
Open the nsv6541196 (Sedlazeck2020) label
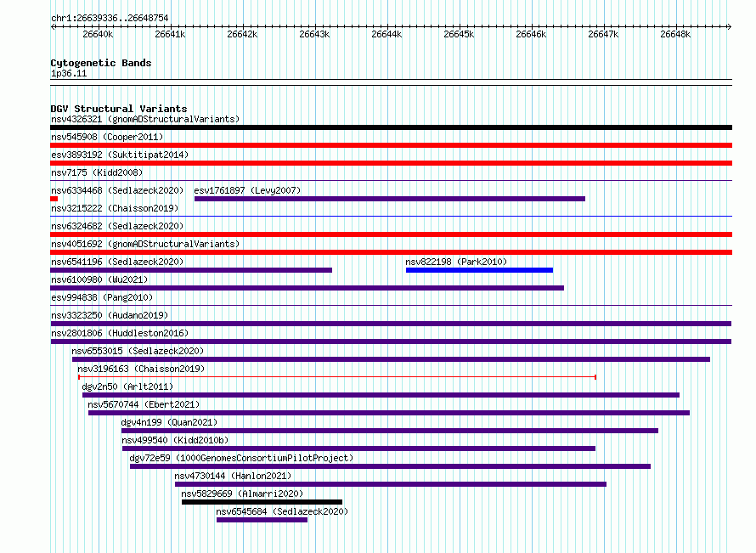117,262
